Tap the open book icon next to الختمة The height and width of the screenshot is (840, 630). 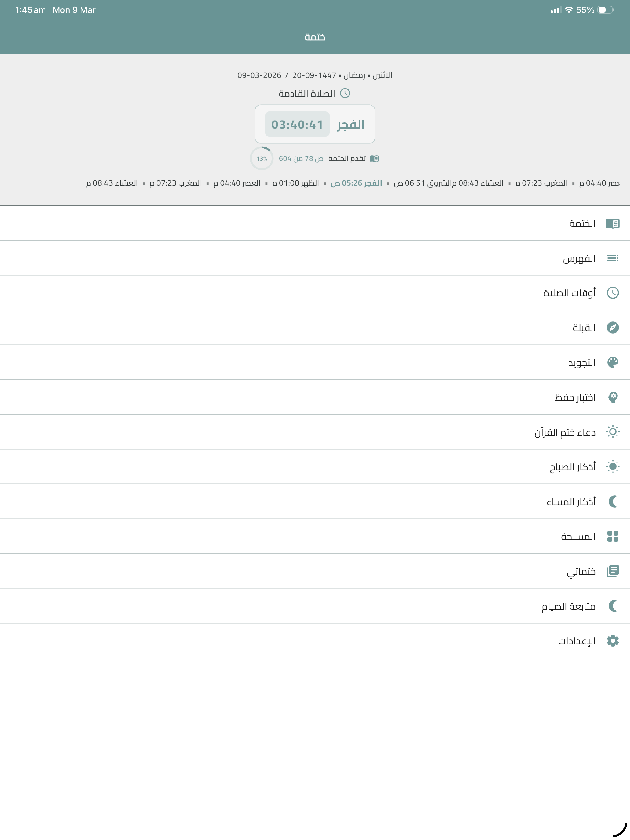pyautogui.click(x=613, y=223)
